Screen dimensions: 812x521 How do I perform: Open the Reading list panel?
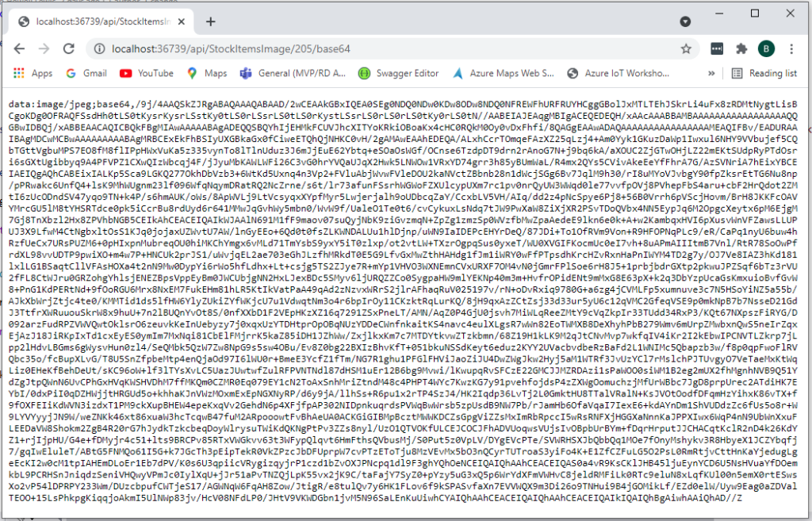764,73
